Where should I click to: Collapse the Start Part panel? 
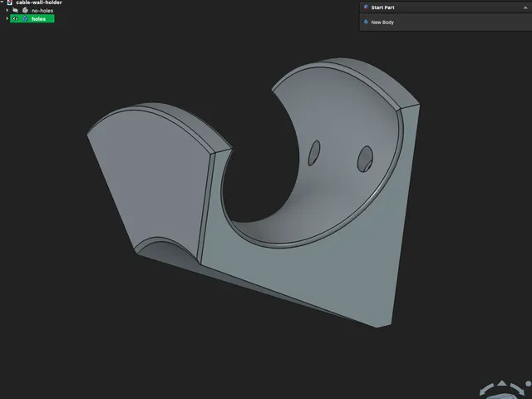click(x=525, y=7)
